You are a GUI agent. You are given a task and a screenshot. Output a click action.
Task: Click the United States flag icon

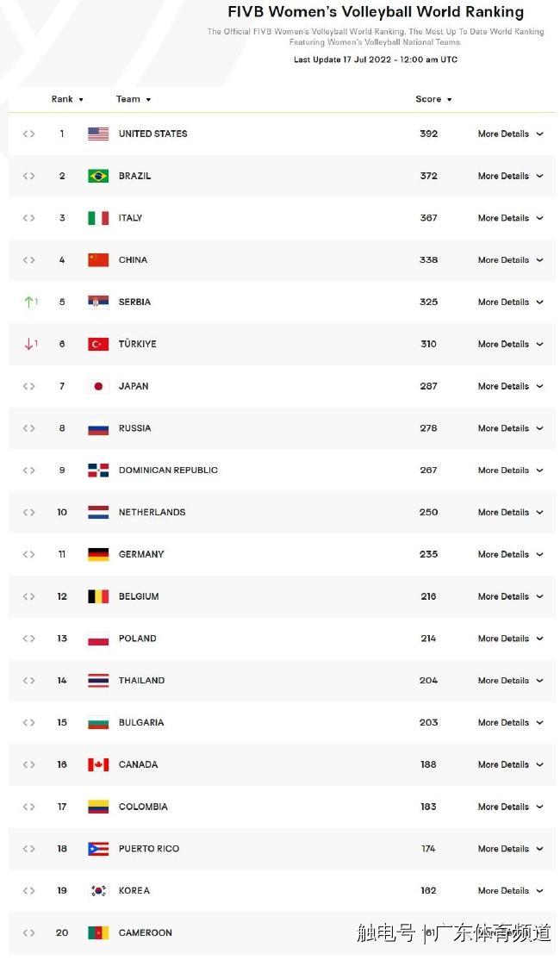(x=98, y=134)
